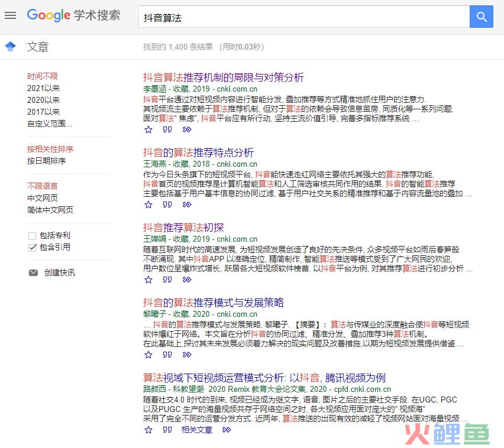Sort by 按相关性排序
504x448 pixels.
click(x=50, y=149)
